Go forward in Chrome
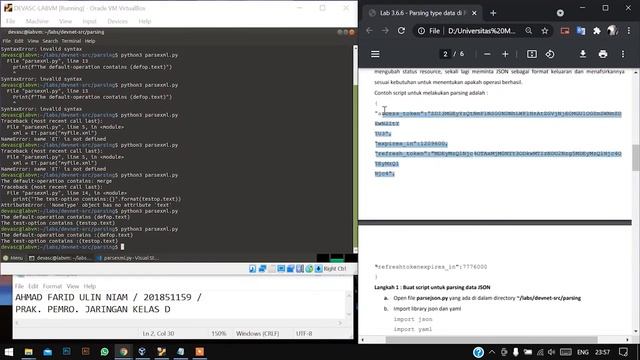 [x=385, y=31]
